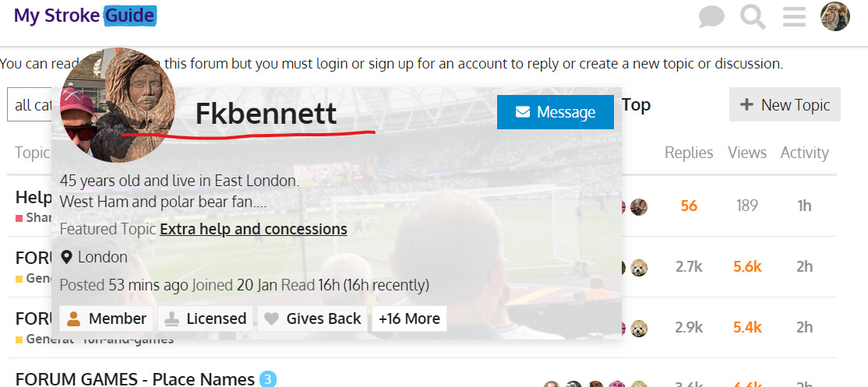Screen dimensions: 868x387
Task: Select the Gives Back badge
Action: (x=312, y=318)
